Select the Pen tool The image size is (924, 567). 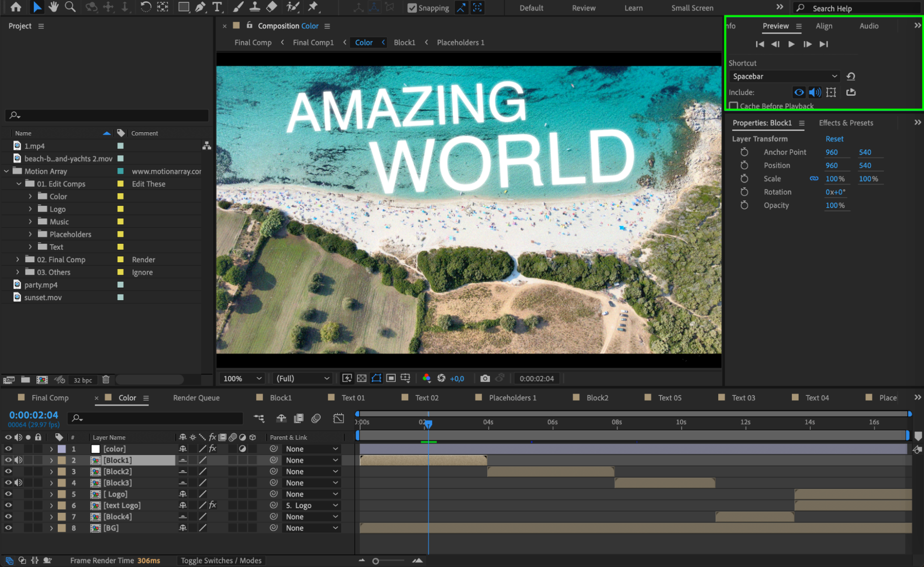click(200, 7)
